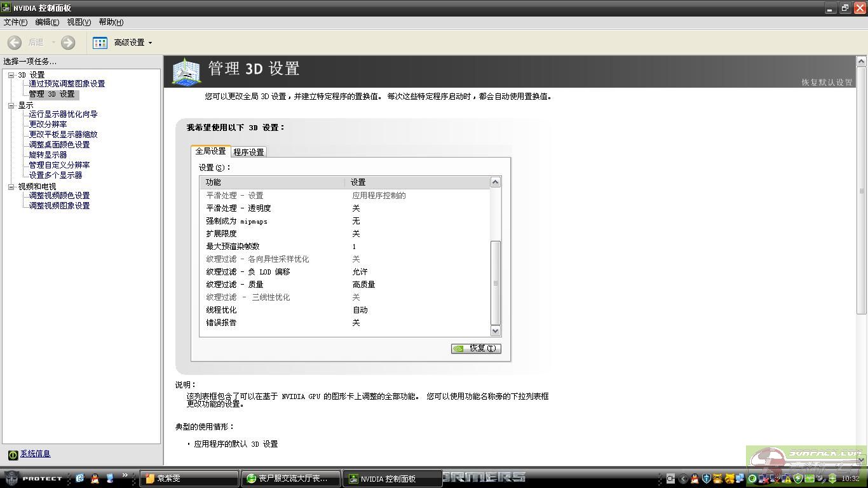Click NVIDIA 控制面板 taskbar button

coord(393,478)
